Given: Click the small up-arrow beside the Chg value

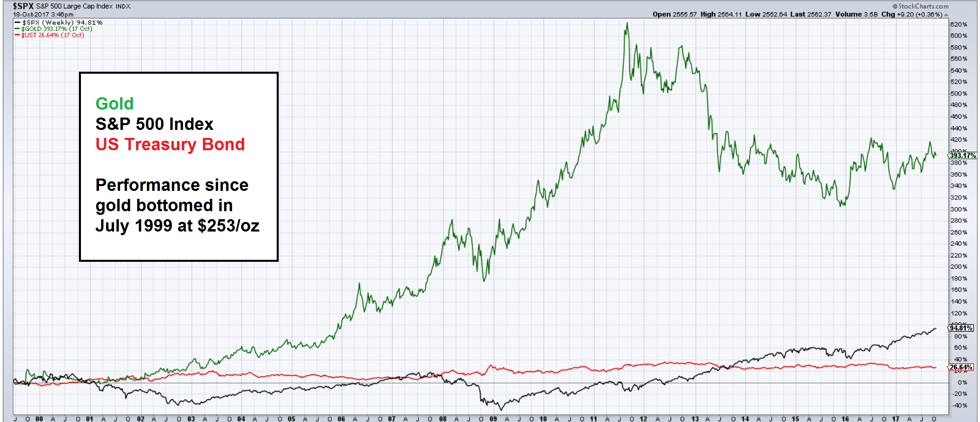Looking at the screenshot, I should click(946, 15).
